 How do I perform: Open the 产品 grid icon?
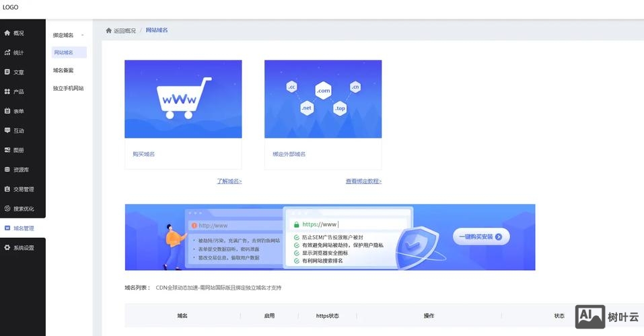7,91
